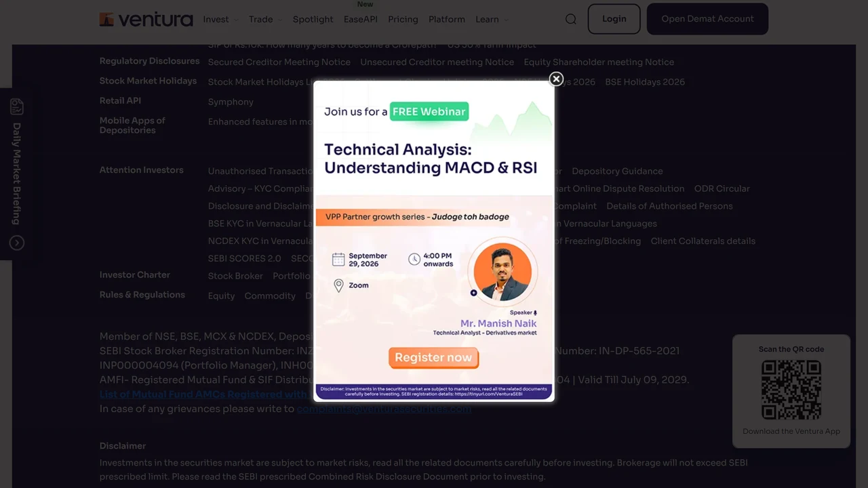The width and height of the screenshot is (868, 488).
Task: Click the Register now button
Action: coord(433,358)
